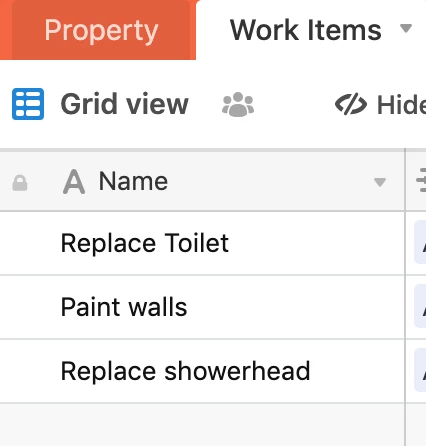This screenshot has height=446, width=426.
Task: Select the Replace Toilet cell
Action: click(202, 243)
